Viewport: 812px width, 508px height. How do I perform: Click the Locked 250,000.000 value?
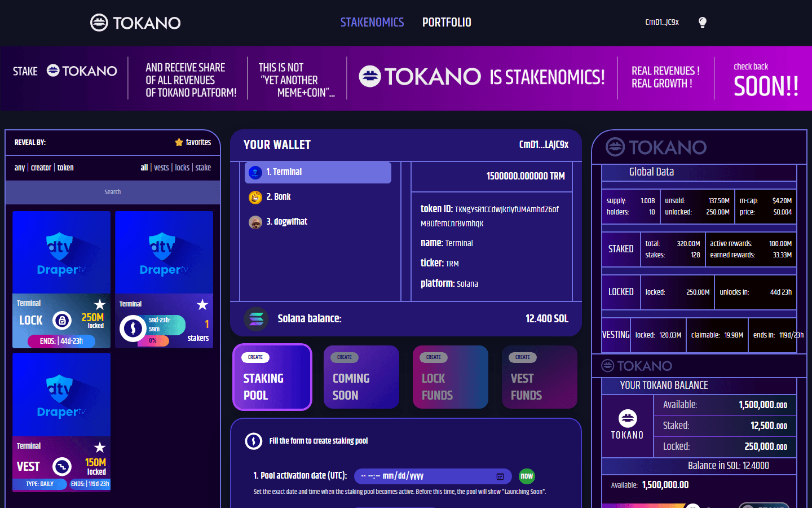[766, 446]
